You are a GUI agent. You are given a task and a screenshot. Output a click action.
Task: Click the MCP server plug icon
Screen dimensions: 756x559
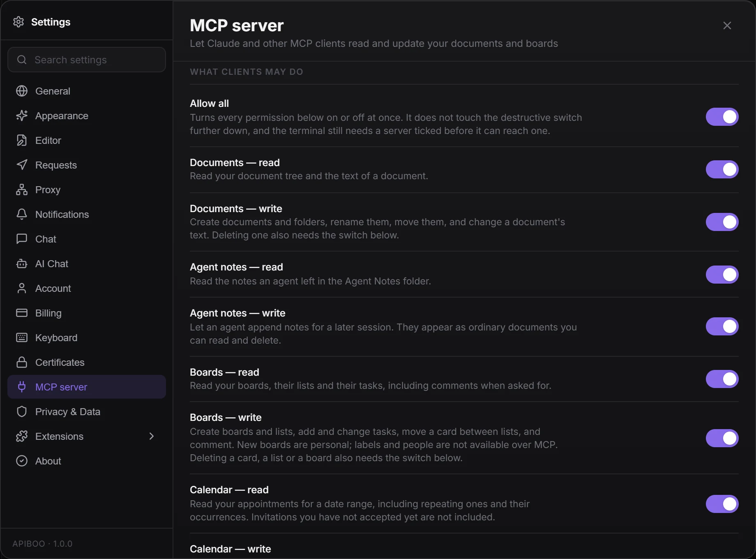(x=22, y=387)
